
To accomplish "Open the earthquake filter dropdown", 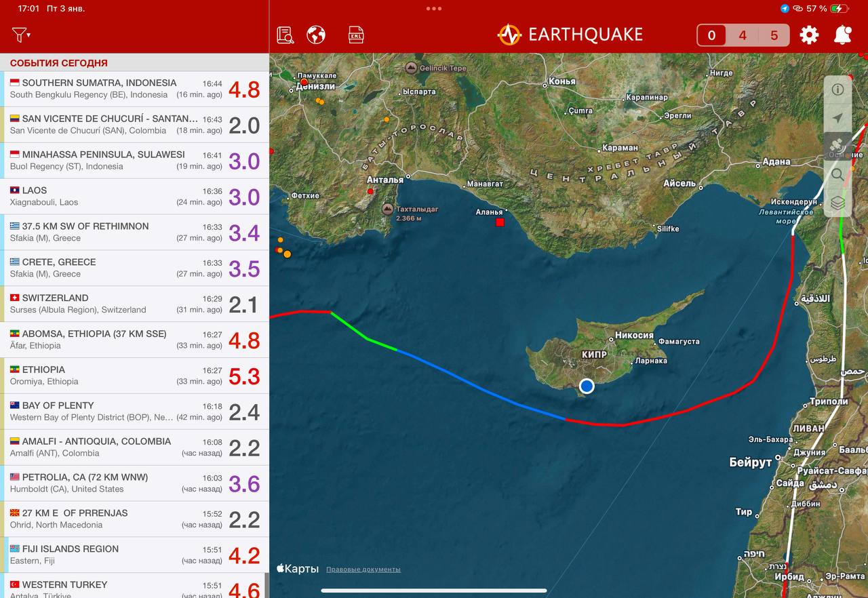I will tap(21, 35).
